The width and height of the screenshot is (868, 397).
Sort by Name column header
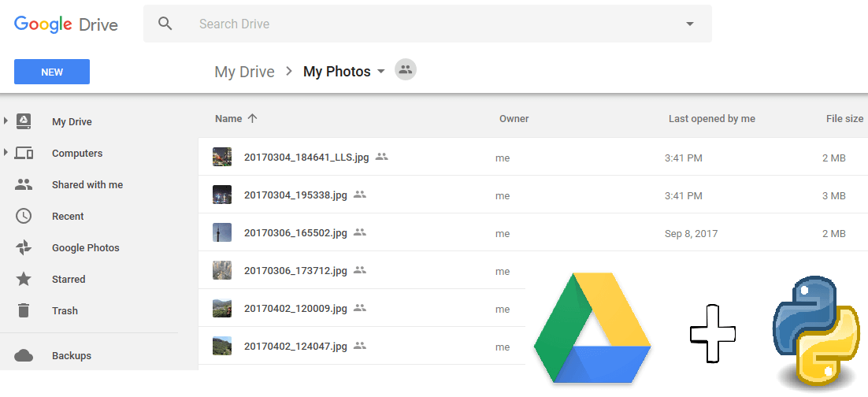(x=228, y=118)
